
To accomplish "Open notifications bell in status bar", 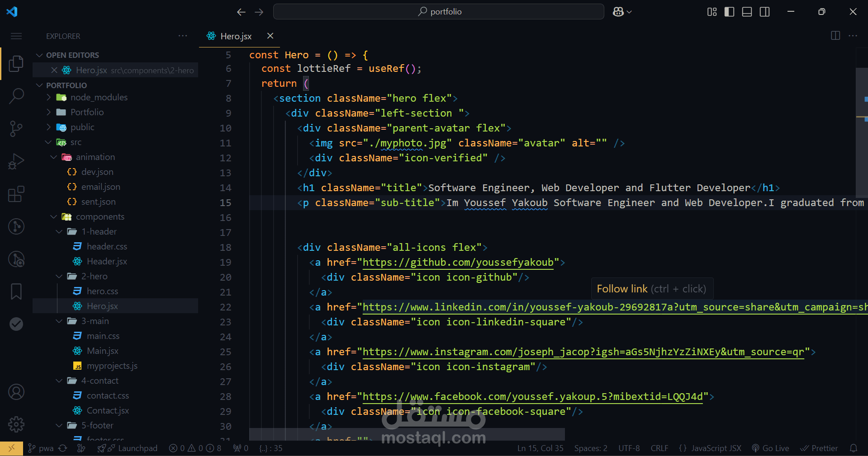I will pos(854,448).
